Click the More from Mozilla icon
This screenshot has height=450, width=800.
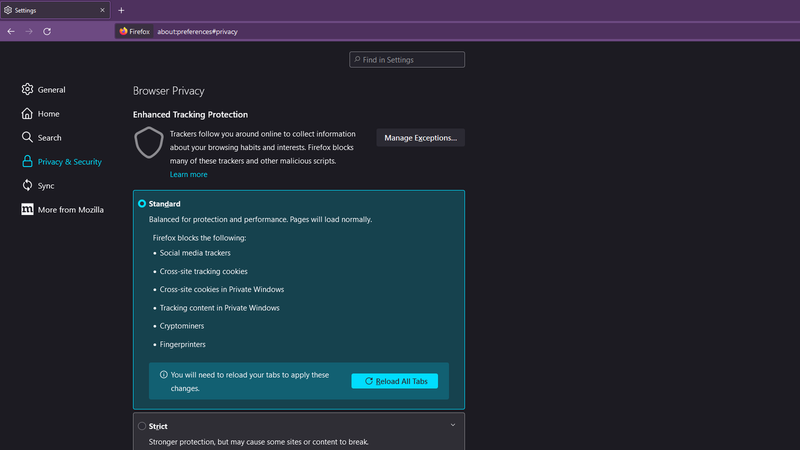[28, 210]
